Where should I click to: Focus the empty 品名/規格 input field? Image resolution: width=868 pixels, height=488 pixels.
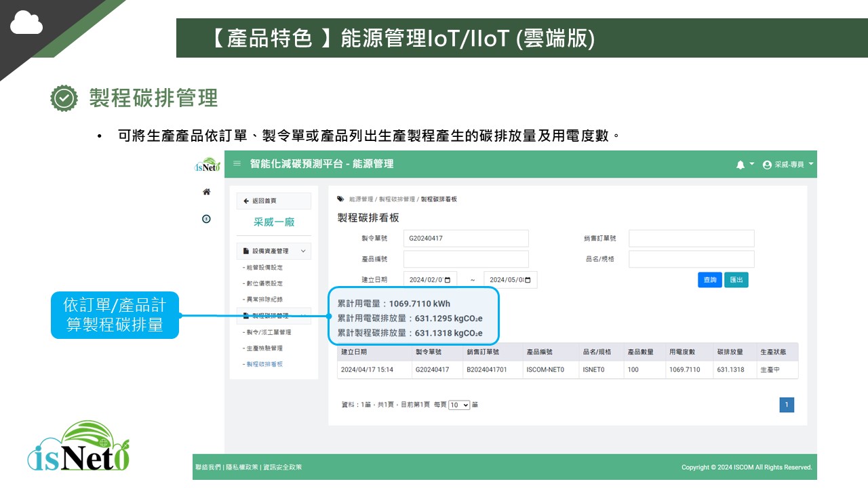point(691,259)
